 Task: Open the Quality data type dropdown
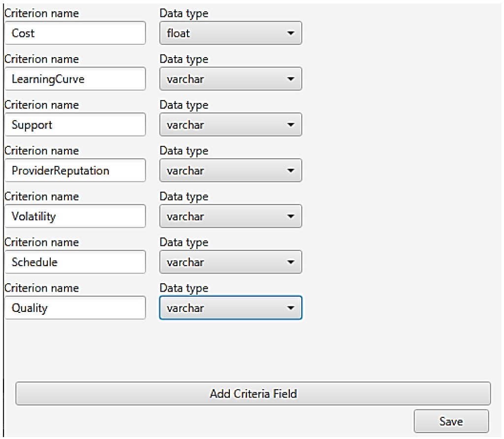pos(230,308)
